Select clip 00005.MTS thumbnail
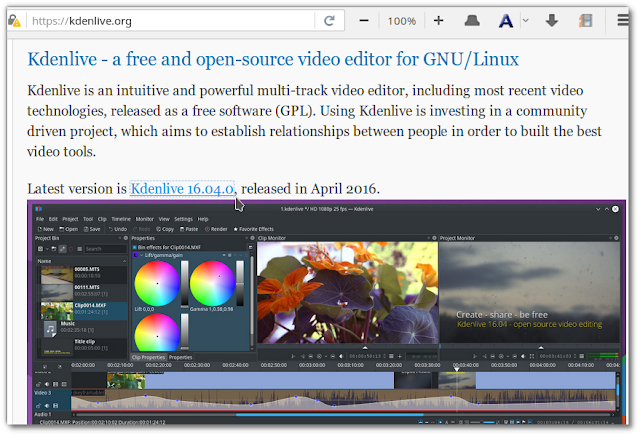The image size is (640, 436). point(57,275)
